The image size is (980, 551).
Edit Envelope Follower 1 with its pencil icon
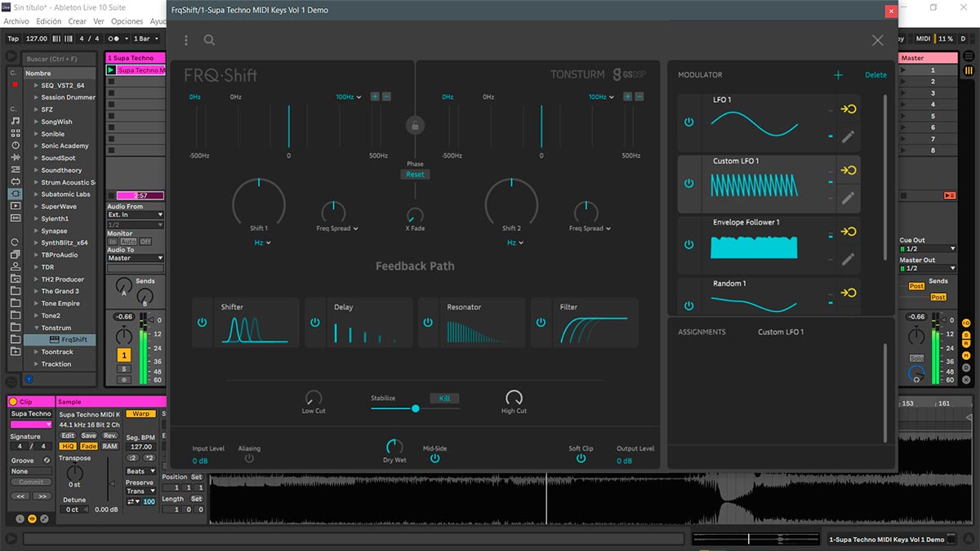[x=849, y=259]
